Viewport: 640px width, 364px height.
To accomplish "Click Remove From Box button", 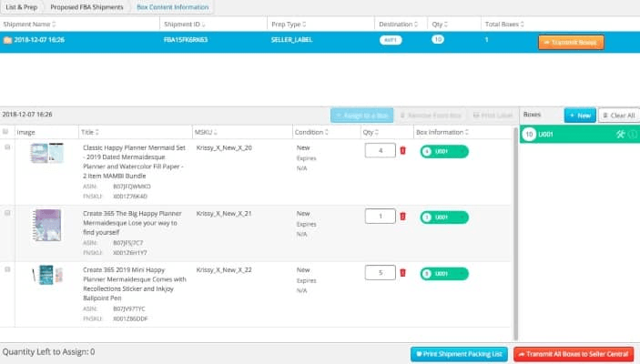I will pos(431,116).
